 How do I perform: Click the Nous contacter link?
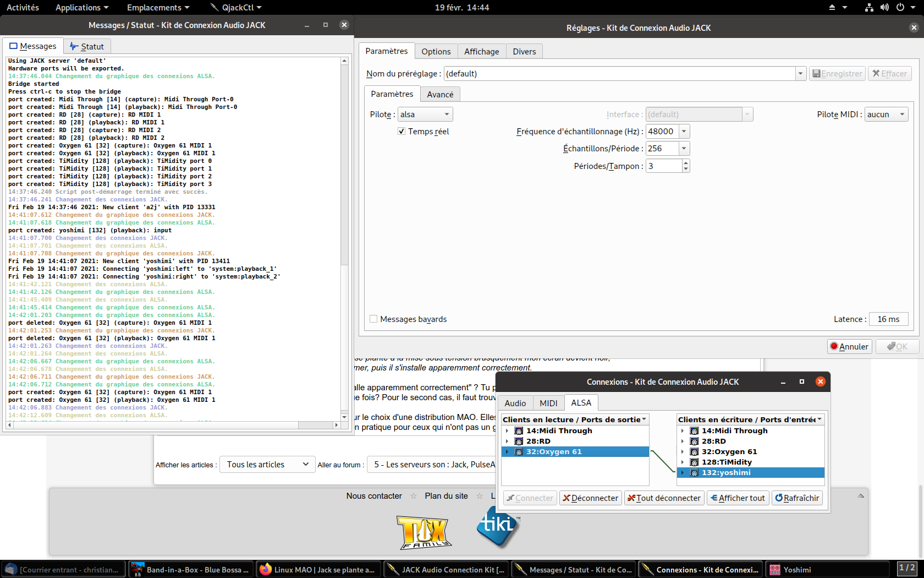(x=374, y=496)
